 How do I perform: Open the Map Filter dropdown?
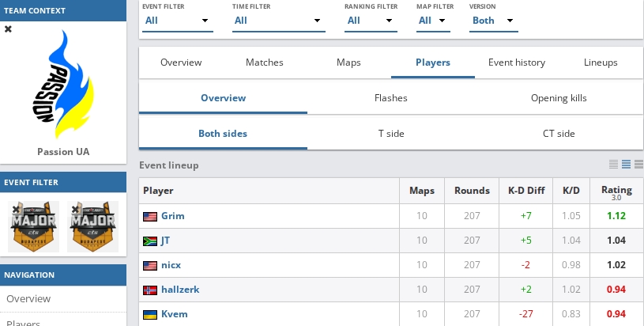point(433,21)
